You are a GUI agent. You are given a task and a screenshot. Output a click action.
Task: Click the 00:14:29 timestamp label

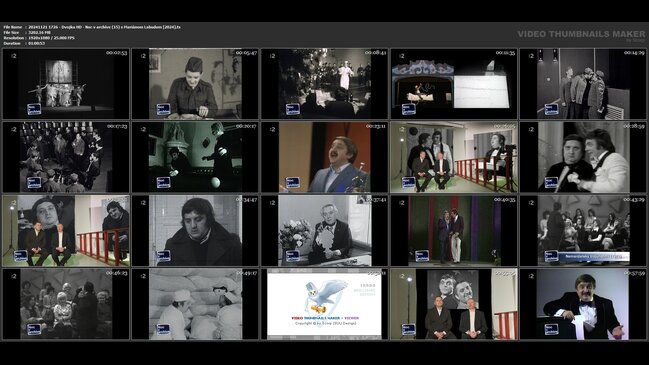pyautogui.click(x=634, y=53)
